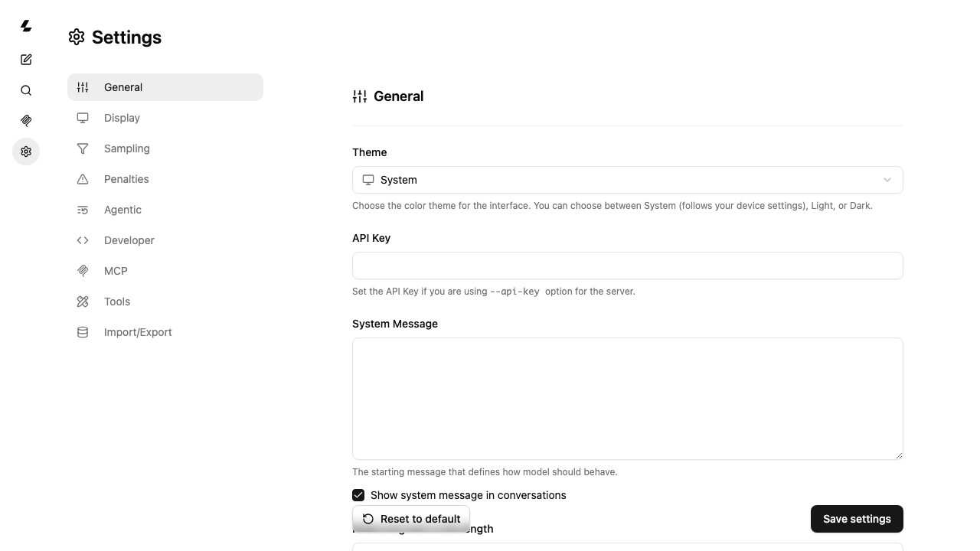
Task: Open MCP servers icon in left rail
Action: coord(26,121)
